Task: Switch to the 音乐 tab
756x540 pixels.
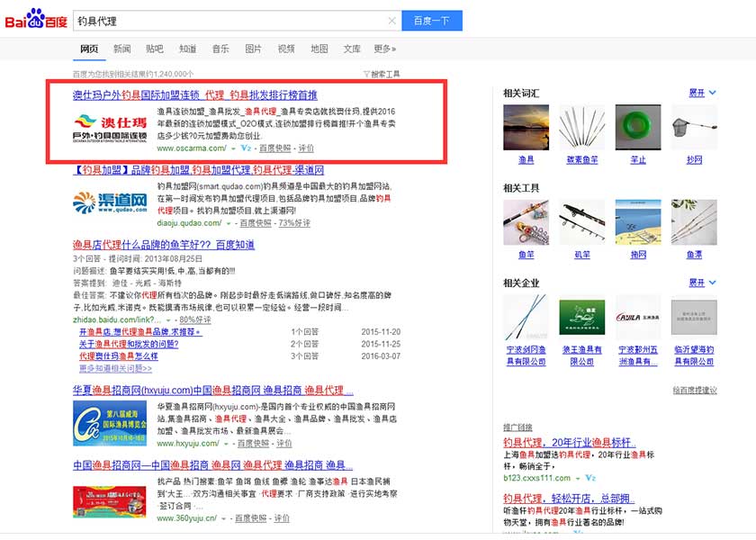Action: [220, 49]
